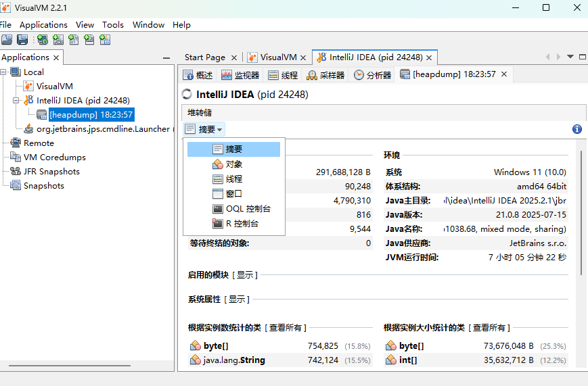This screenshot has width=588, height=386.
Task: Select the 摘要 entry in the dropdown
Action: point(233,149)
